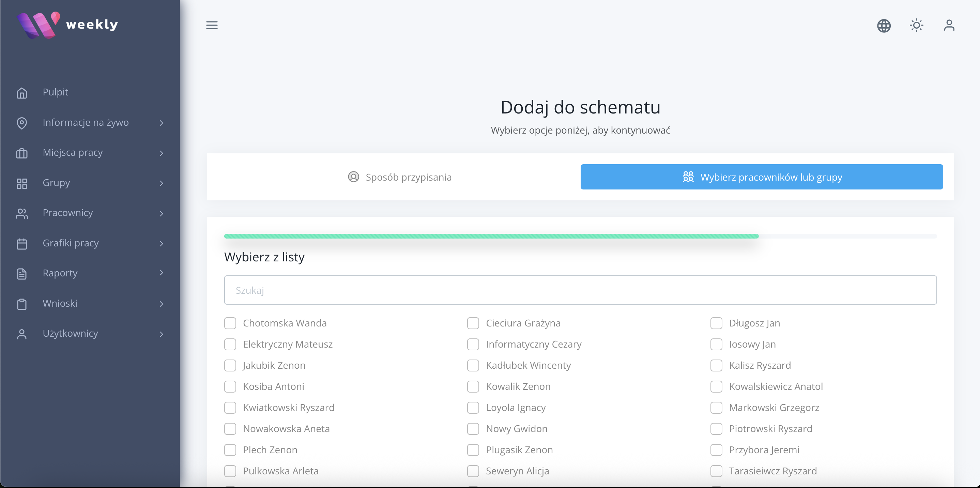Click the weekly logo
This screenshot has width=980, height=488.
click(x=68, y=25)
